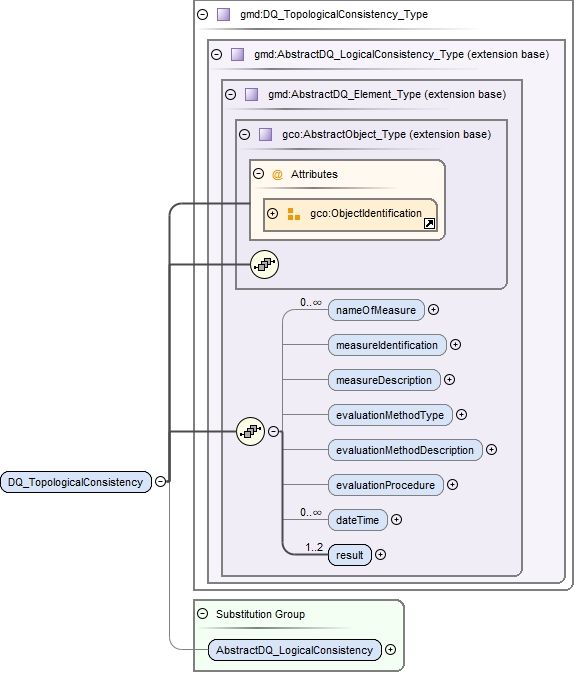Collapse gco:AbstractObject_Type extension base
This screenshot has height=673, width=575.
coord(244,134)
